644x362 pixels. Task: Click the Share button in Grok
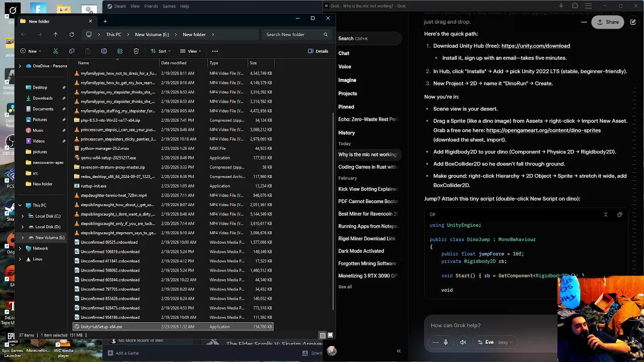tap(608, 22)
